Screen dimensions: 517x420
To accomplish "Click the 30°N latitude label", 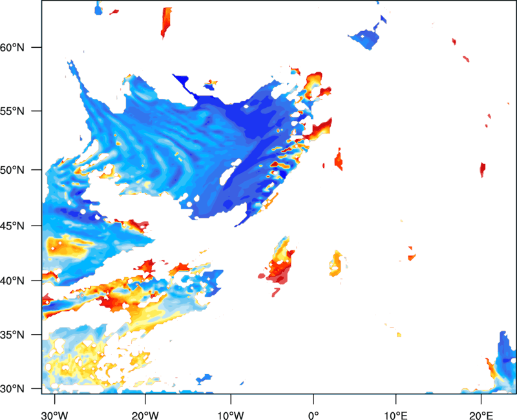I will coord(12,389).
